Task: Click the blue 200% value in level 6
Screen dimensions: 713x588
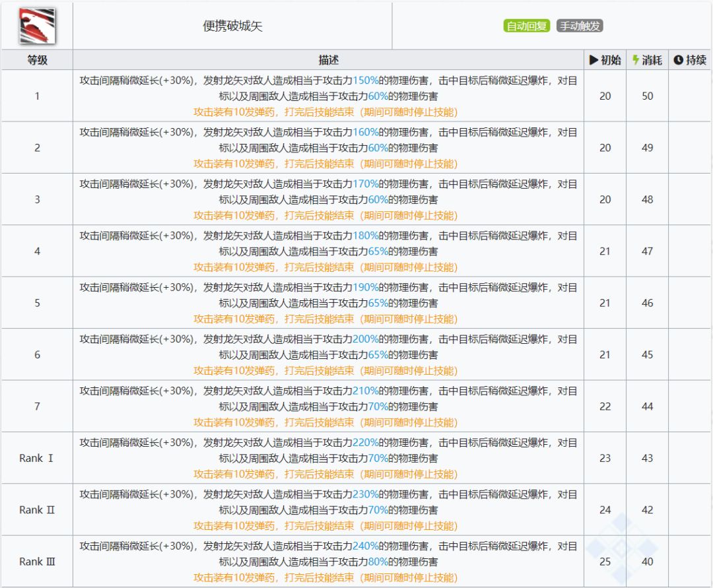Action: 365,339
